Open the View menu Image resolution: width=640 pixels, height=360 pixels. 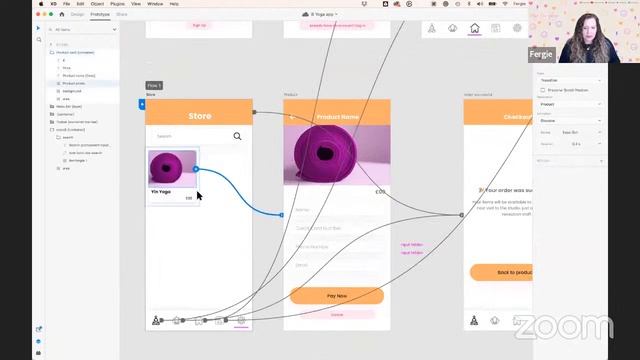click(x=136, y=4)
